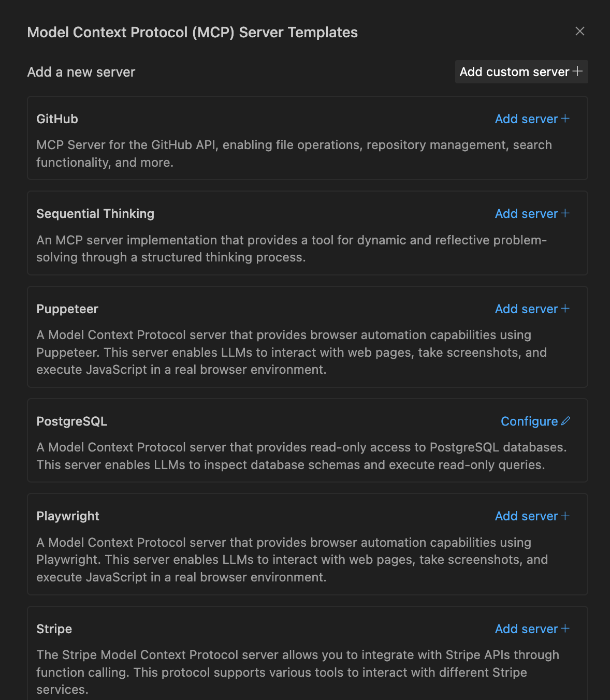Image resolution: width=610 pixels, height=700 pixels.
Task: Click the pencil icon beside PostgreSQL's Configure
Action: pos(566,421)
